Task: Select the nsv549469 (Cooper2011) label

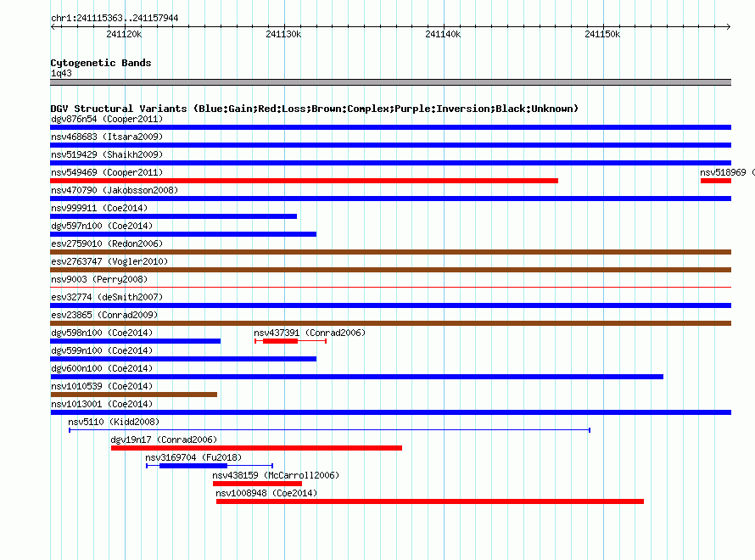Action: (107, 172)
